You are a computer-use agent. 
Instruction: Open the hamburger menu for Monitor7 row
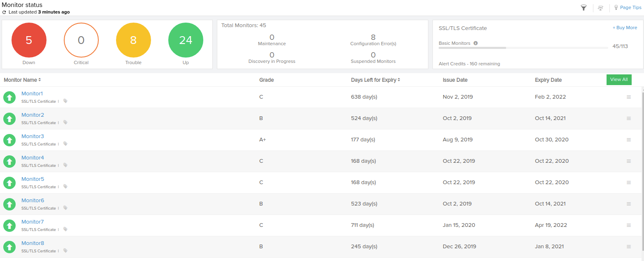(x=628, y=225)
